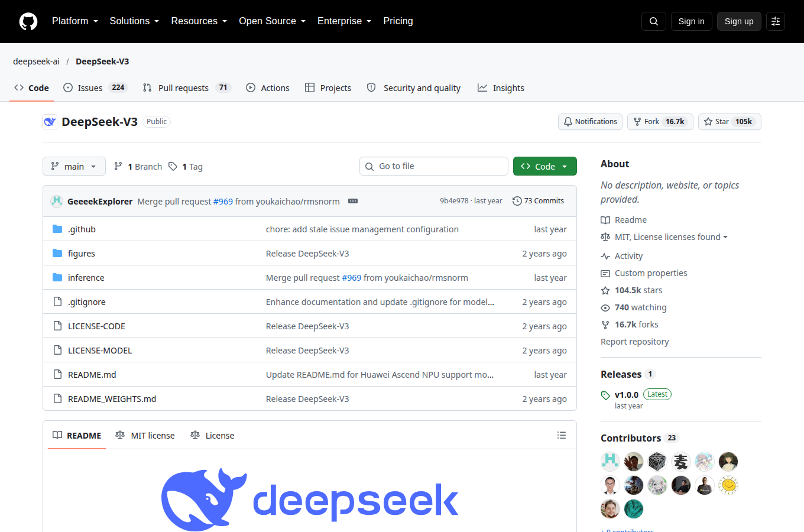Click the star icon to star repository
The height and width of the screenshot is (532, 804).
(708, 122)
